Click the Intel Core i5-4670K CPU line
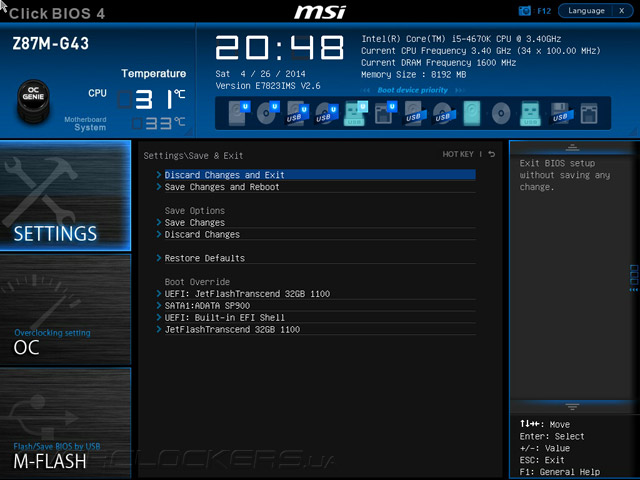Viewport: 640px width, 480px height. [461, 39]
